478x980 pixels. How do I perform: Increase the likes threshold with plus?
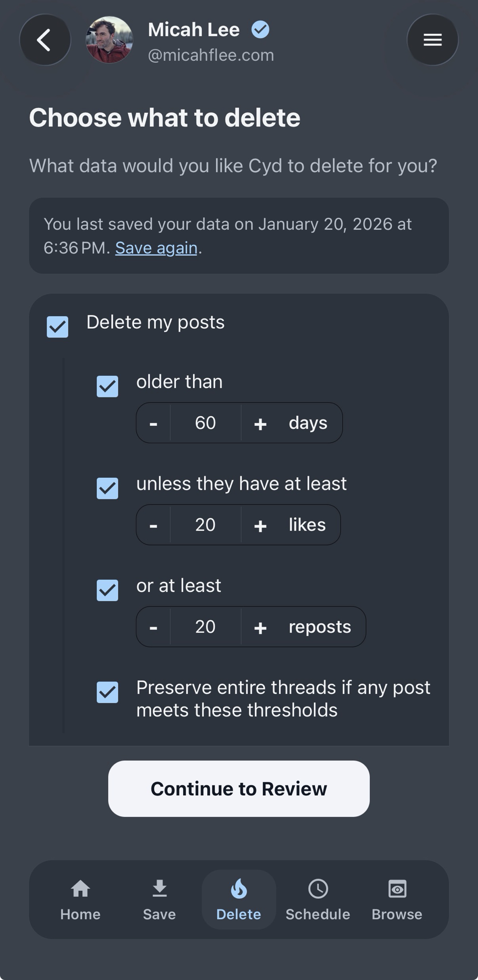click(x=260, y=525)
